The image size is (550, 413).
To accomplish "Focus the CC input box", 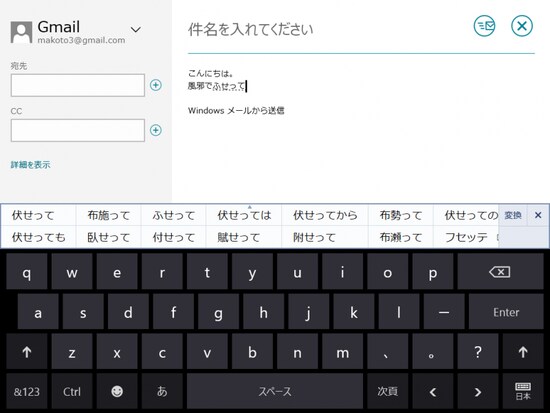I will [x=78, y=131].
